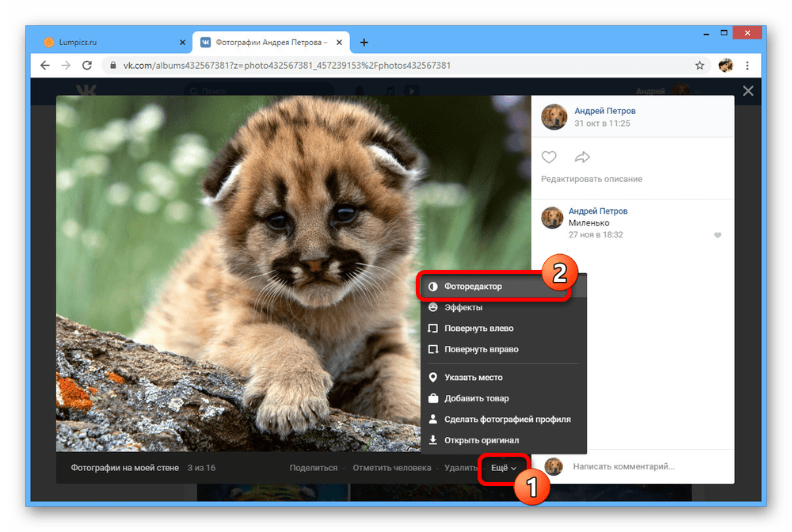Open Chrome's three-dot menu
792x532 pixels.
point(747,65)
